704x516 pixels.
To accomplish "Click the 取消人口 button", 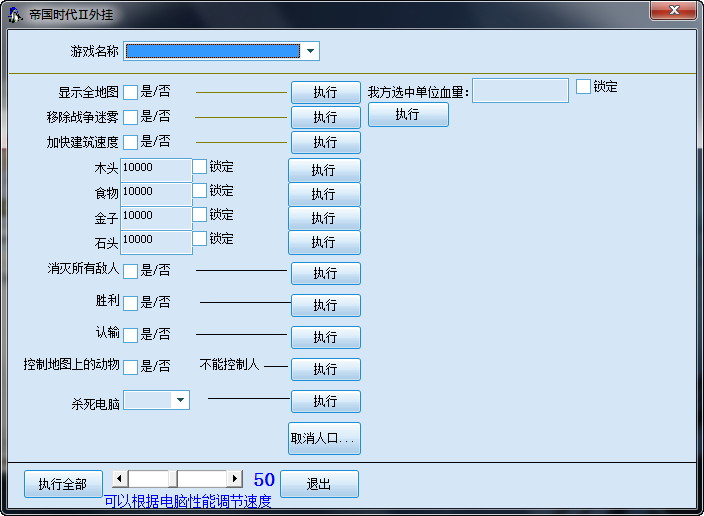I will 324,438.
